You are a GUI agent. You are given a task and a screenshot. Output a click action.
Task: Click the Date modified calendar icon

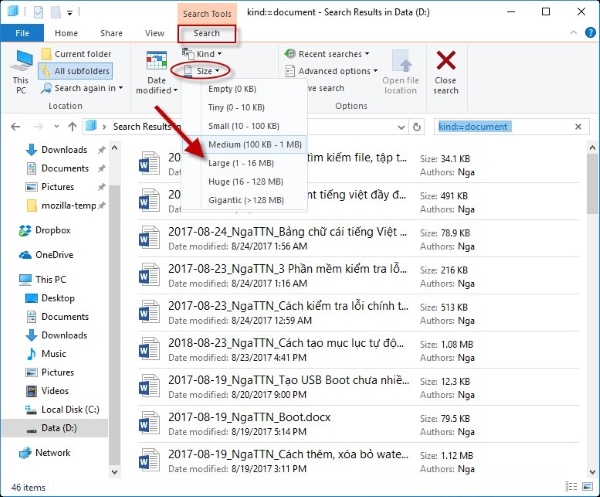tap(157, 64)
